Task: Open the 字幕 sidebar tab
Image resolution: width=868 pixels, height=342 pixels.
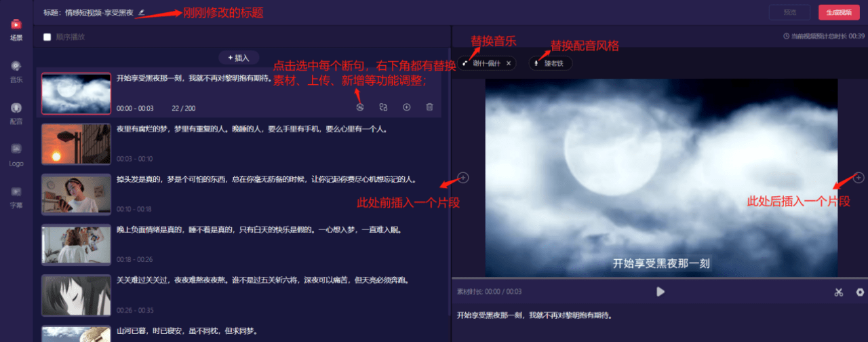Action: [x=16, y=196]
